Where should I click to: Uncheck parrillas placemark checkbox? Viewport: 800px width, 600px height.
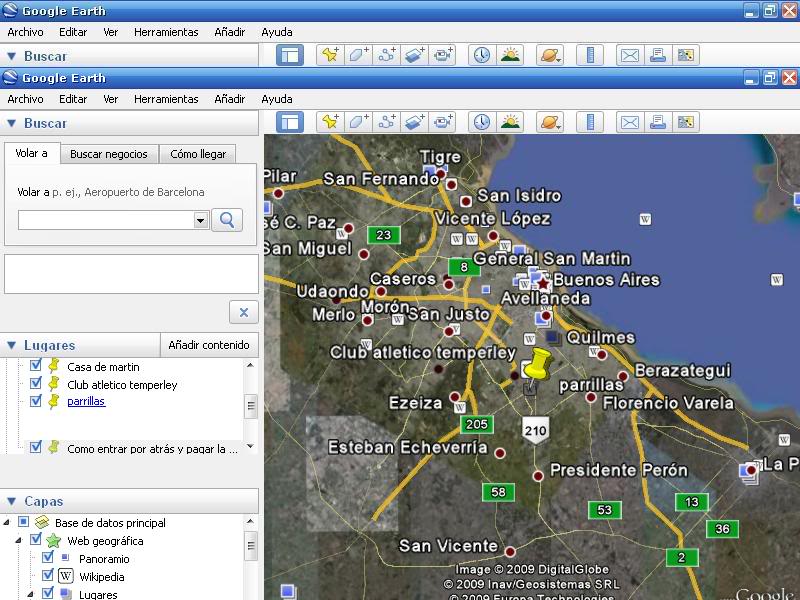coord(36,401)
